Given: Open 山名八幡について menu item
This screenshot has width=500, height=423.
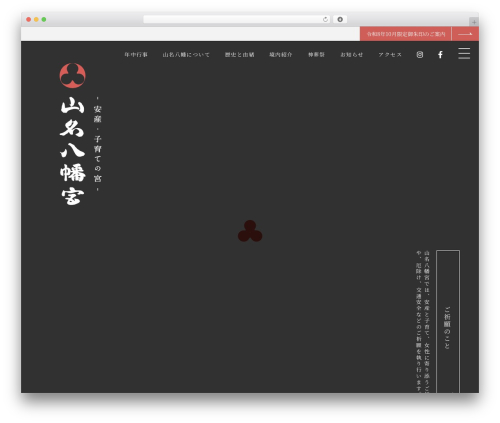Looking at the screenshot, I should [186, 55].
